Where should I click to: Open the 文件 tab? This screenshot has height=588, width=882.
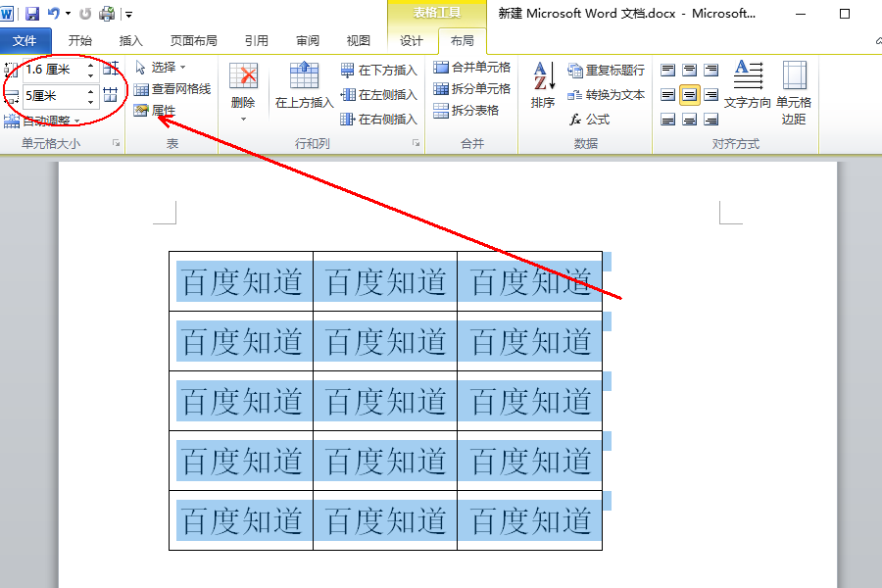click(24, 40)
